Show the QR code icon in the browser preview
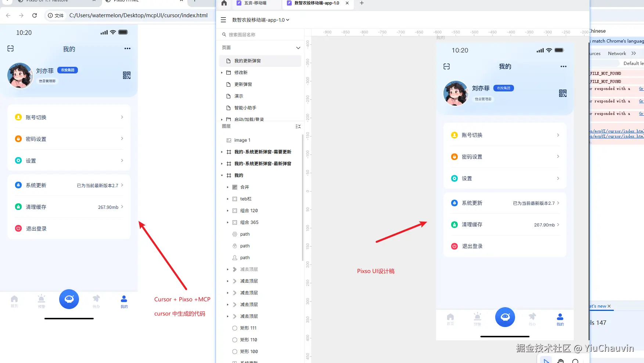Image resolution: width=644 pixels, height=363 pixels. [127, 75]
